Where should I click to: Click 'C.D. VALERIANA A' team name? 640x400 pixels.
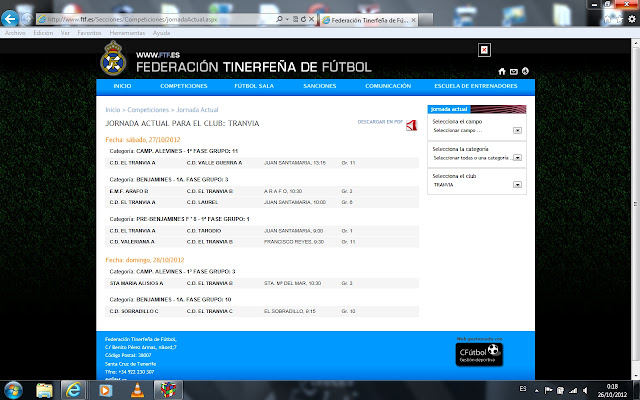pyautogui.click(x=132, y=242)
